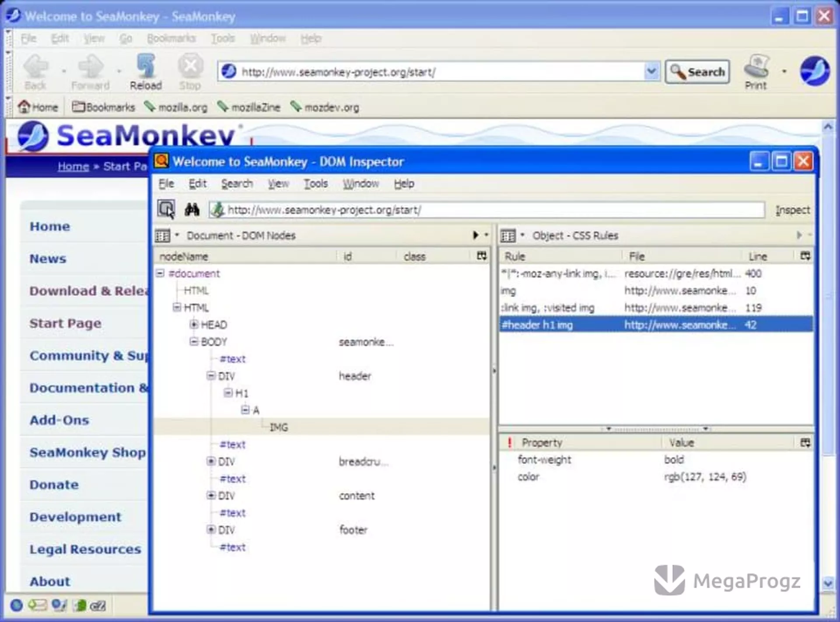840x622 pixels.
Task: Expand the breadcrumbs DIV node
Action: [211, 461]
